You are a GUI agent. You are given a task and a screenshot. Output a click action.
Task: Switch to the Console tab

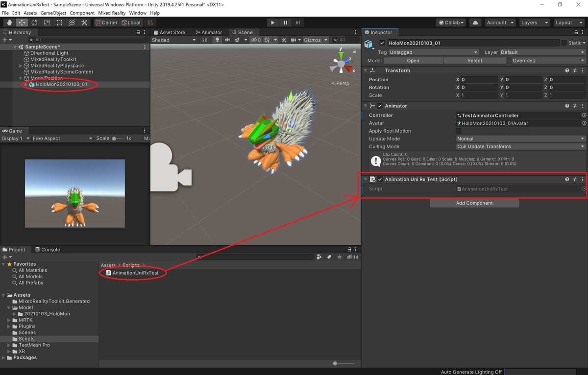[48, 250]
